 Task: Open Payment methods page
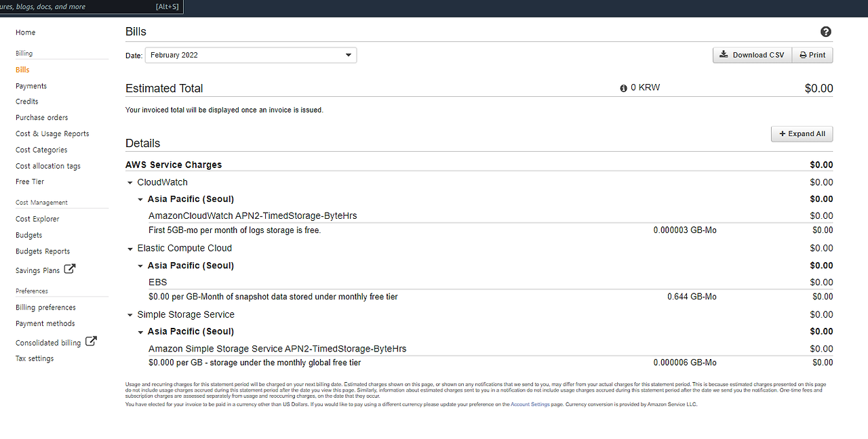[45, 324]
